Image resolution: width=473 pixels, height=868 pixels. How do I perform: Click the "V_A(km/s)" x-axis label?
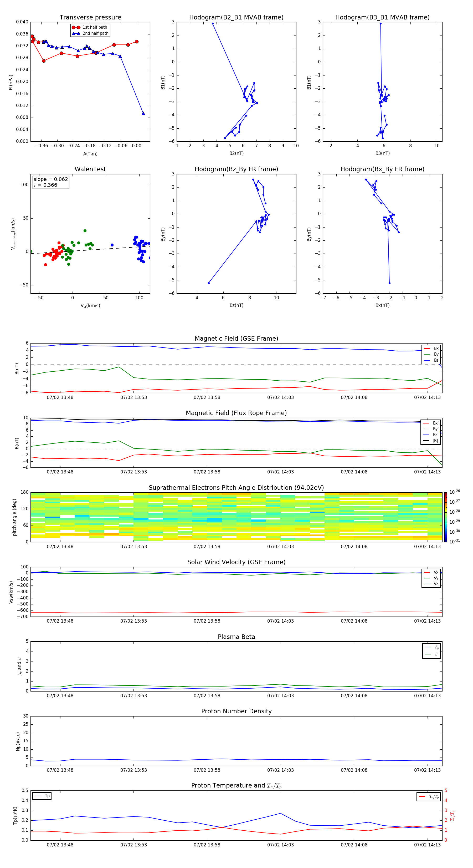[90, 306]
